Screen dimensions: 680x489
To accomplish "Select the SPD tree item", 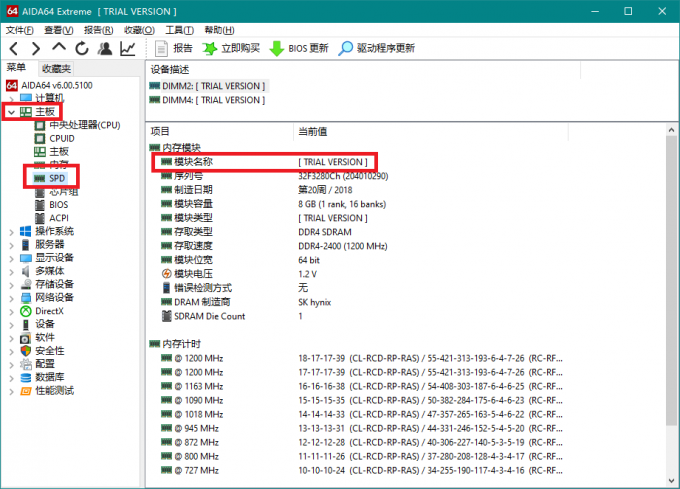I will [x=50, y=178].
